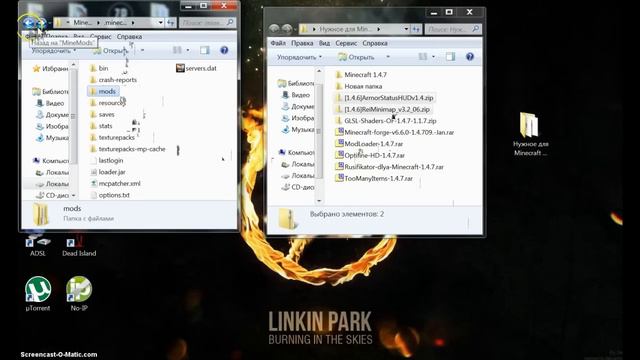Click search field in right Explorer window
The height and width of the screenshot is (360, 640).
coord(453,29)
